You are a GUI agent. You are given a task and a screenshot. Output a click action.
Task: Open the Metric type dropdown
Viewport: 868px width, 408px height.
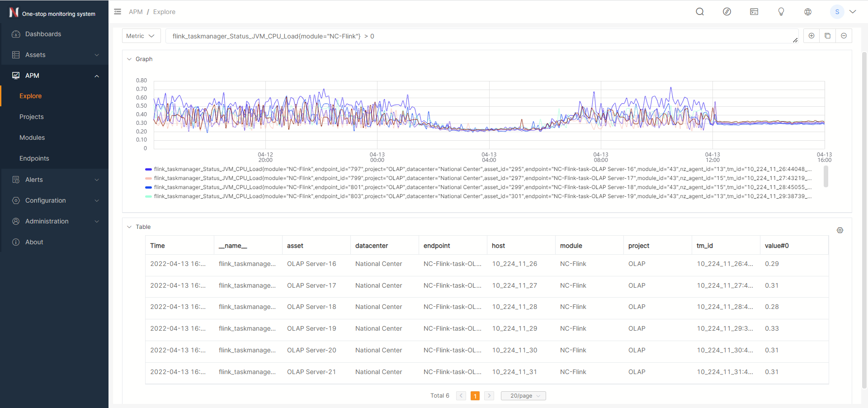[141, 36]
